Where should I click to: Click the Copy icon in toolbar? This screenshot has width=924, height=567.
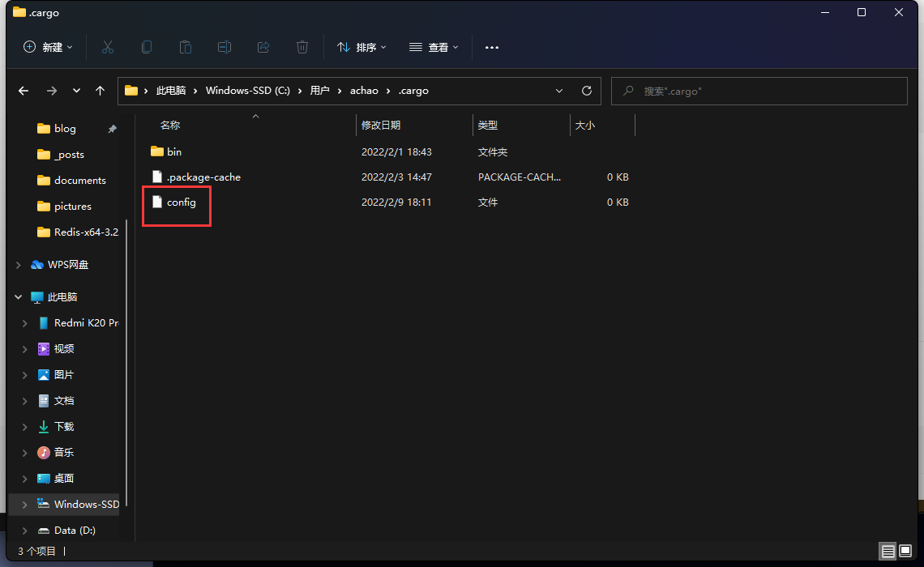[147, 47]
